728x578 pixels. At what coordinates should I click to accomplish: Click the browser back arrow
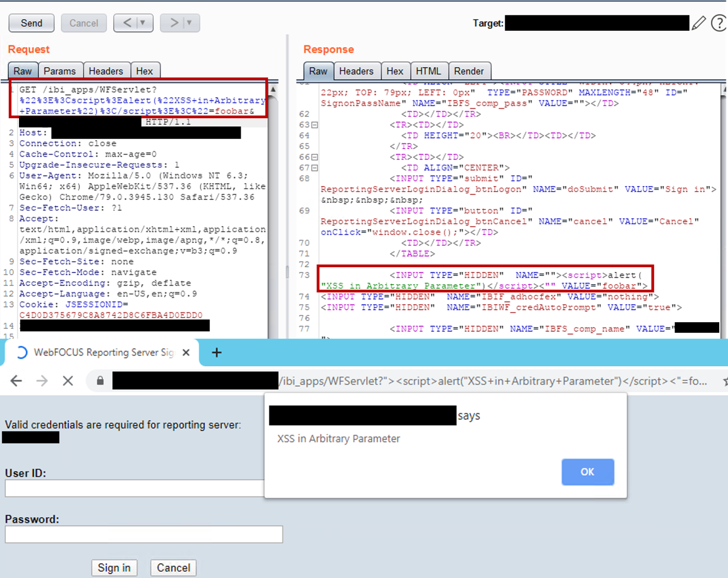(16, 381)
